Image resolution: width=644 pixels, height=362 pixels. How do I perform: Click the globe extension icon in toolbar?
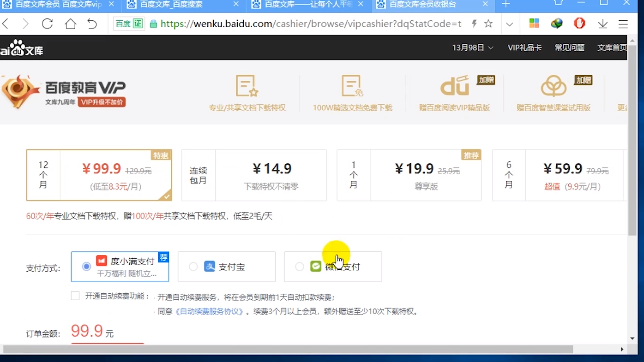[x=557, y=24]
